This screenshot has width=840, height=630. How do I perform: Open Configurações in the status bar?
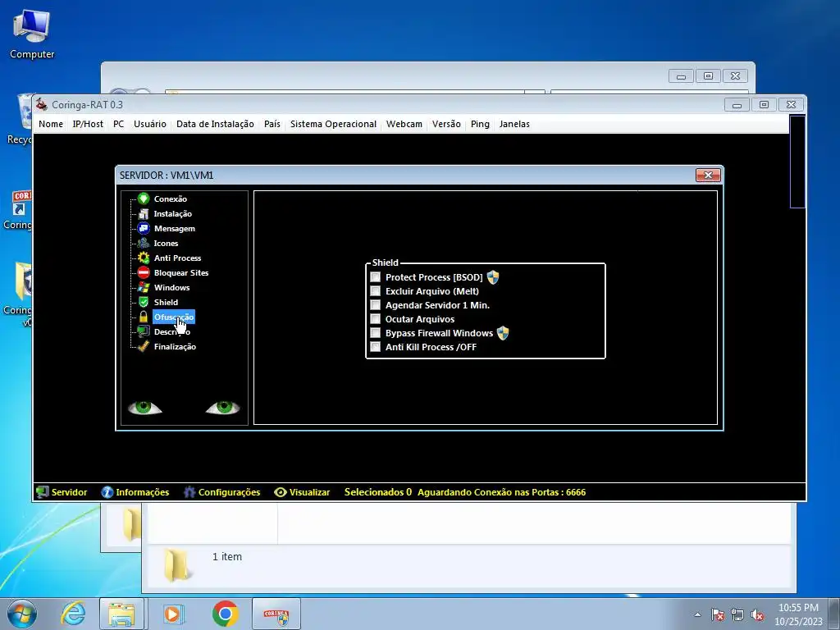[x=221, y=492]
